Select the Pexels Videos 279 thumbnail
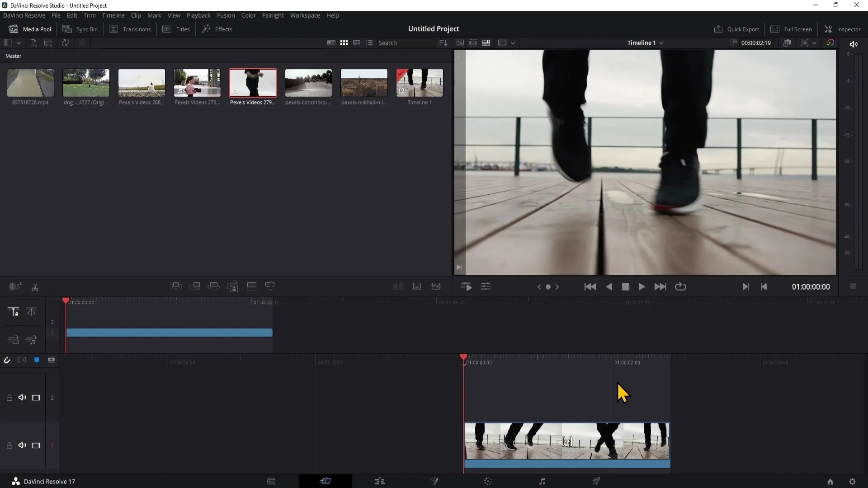The width and height of the screenshot is (868, 488). click(253, 83)
